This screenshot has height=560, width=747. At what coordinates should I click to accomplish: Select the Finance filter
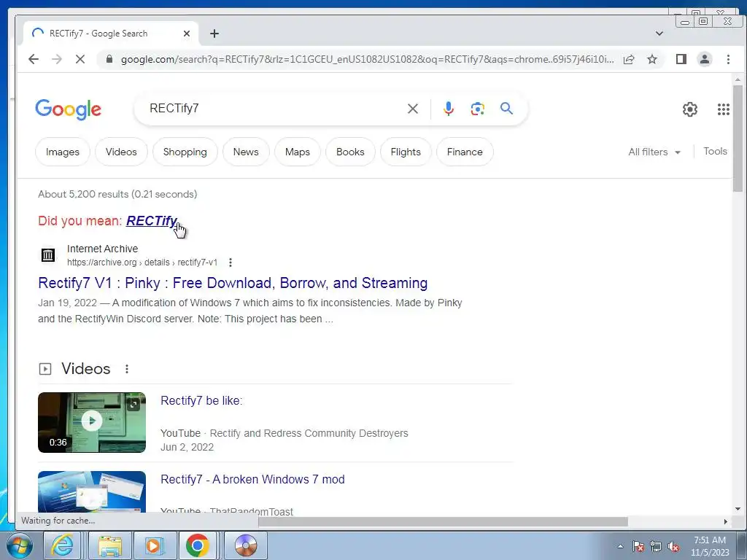[465, 152]
